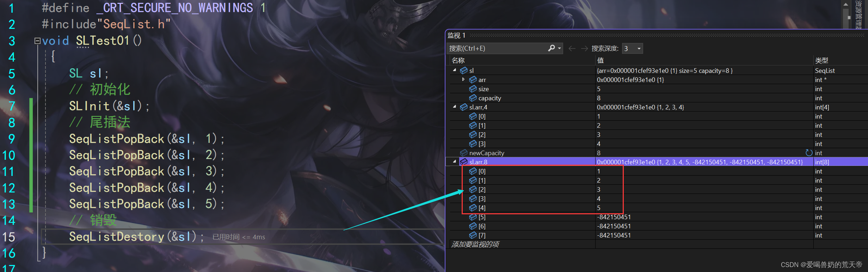Collapse the sl.arr,4 watch node
Viewport: 868px width, 272px height.
pyautogui.click(x=455, y=107)
